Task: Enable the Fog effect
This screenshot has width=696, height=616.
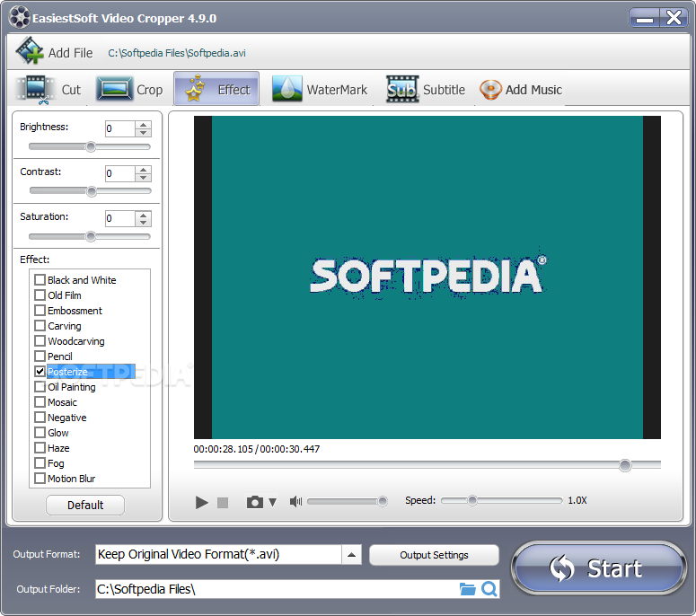Action: (40, 462)
